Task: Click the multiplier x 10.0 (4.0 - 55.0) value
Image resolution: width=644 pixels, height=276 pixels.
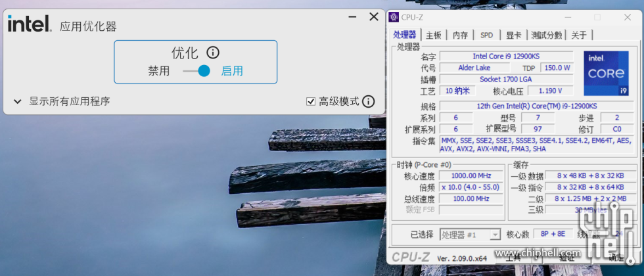Action: (x=471, y=187)
